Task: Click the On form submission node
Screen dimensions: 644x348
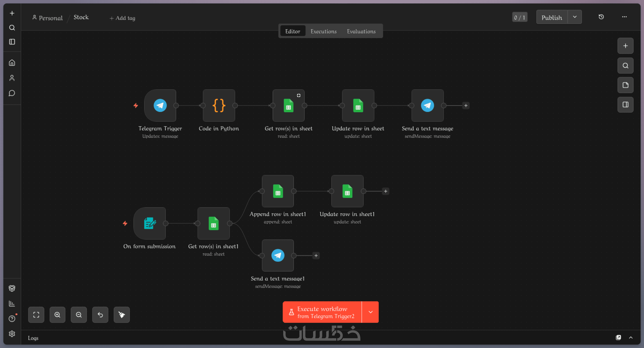Action: coord(150,223)
